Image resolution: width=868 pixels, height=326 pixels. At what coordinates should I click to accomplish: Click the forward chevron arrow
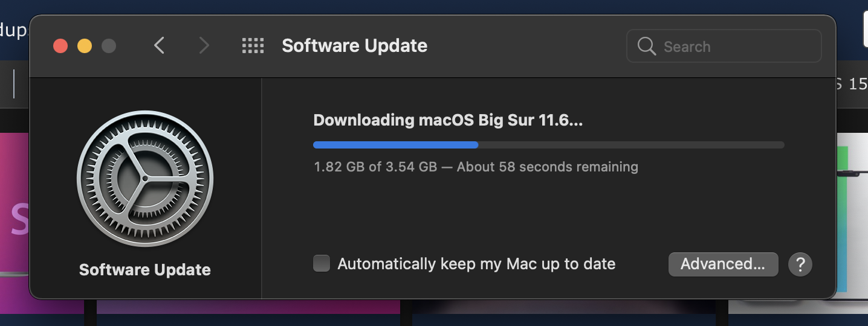pyautogui.click(x=204, y=46)
